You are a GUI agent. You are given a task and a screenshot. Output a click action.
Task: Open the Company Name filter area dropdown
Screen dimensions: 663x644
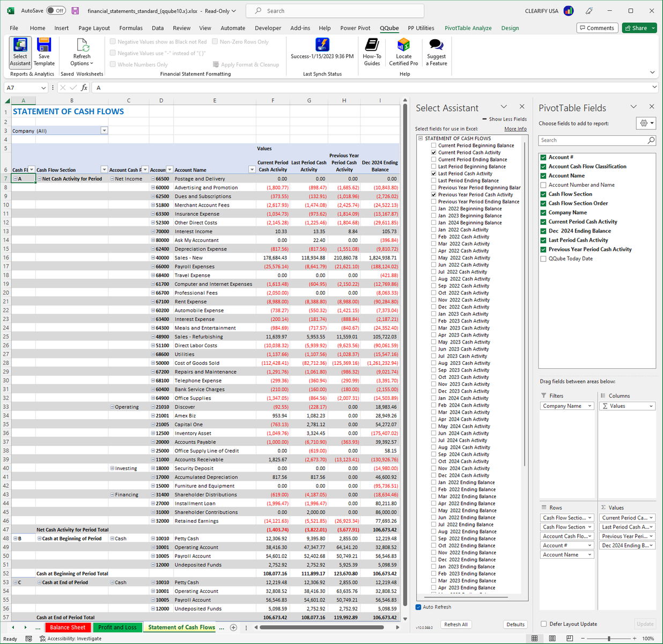[x=590, y=406]
